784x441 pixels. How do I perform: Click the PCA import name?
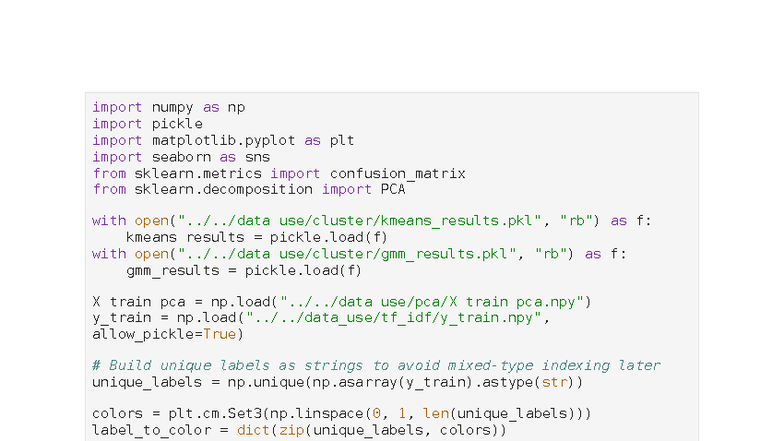pyautogui.click(x=393, y=190)
